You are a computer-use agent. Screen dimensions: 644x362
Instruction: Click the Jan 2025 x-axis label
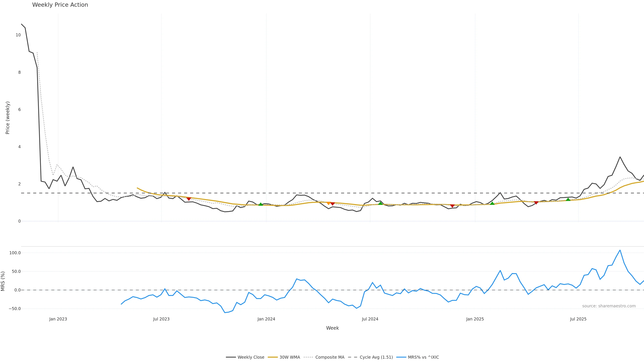475,319
